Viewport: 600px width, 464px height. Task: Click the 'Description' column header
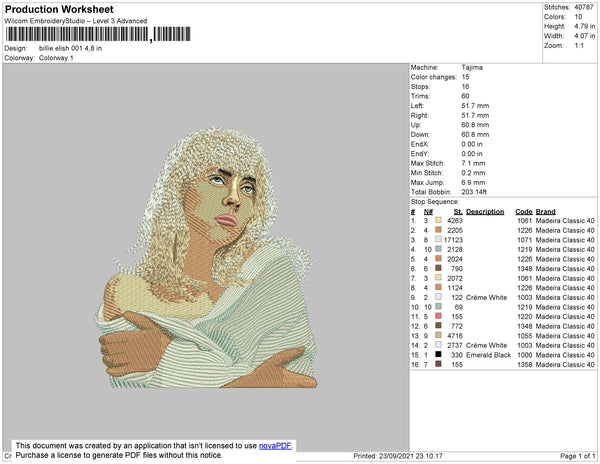(x=485, y=212)
